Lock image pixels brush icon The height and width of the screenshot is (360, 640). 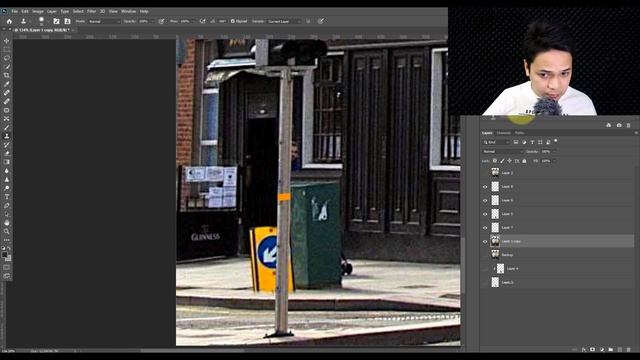tap(502, 161)
